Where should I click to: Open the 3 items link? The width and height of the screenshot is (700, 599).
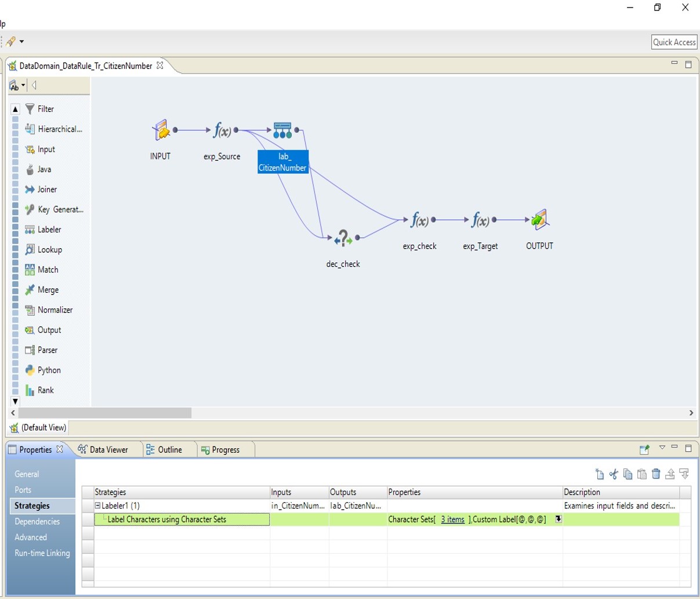[452, 520]
